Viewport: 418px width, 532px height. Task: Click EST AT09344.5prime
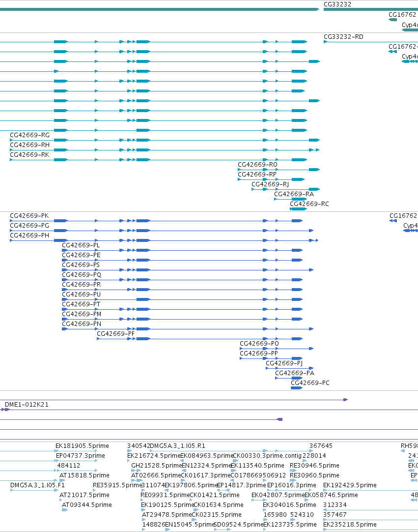point(87,505)
